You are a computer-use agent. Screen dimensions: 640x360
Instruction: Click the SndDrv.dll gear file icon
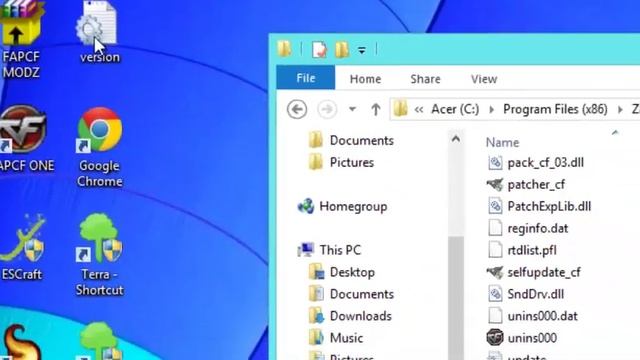495,294
